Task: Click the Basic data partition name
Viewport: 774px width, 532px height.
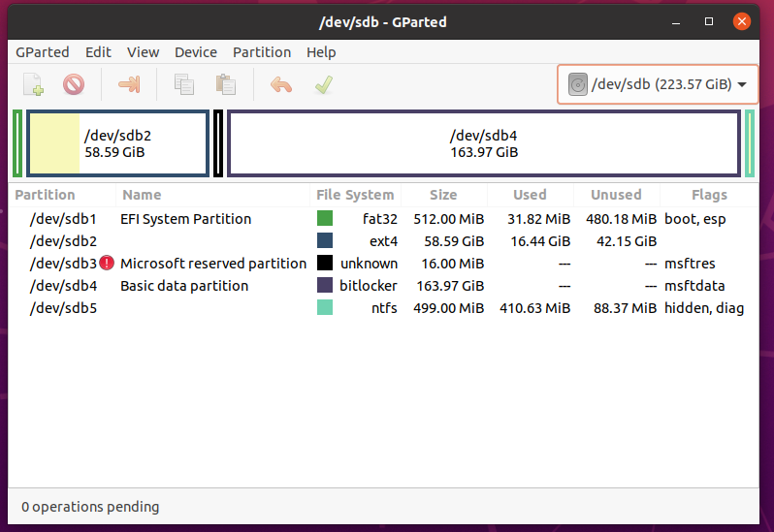Action: pyautogui.click(x=184, y=286)
